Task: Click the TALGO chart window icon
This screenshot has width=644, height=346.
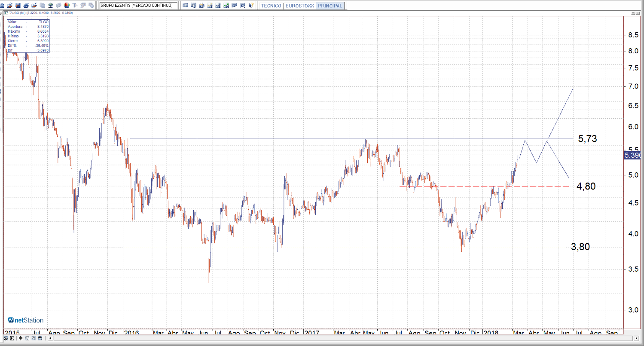Action: pos(6,13)
